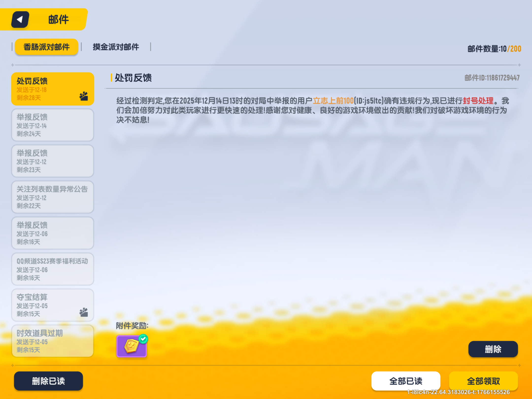Open QQ频道SS23赛季福利活动 mail
The width and height of the screenshot is (532, 399).
pos(52,269)
